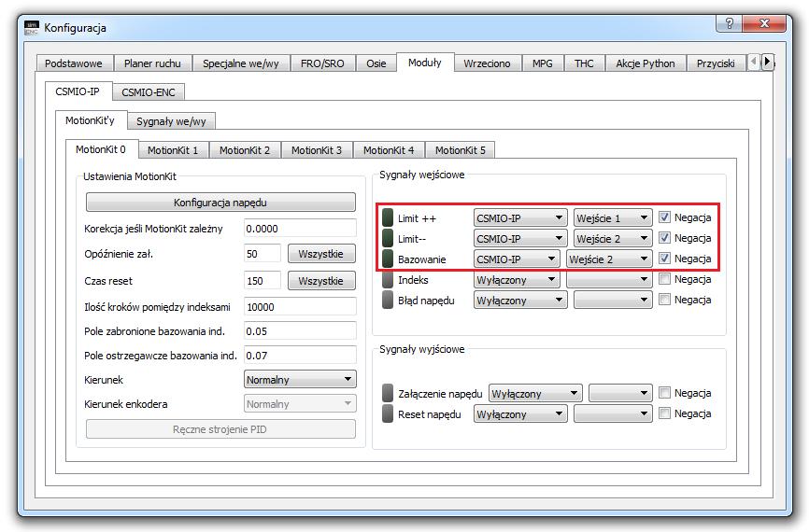The image size is (809, 532).
Task: Open Limit ++ CSMIO-IP source dropdown
Action: click(x=520, y=218)
